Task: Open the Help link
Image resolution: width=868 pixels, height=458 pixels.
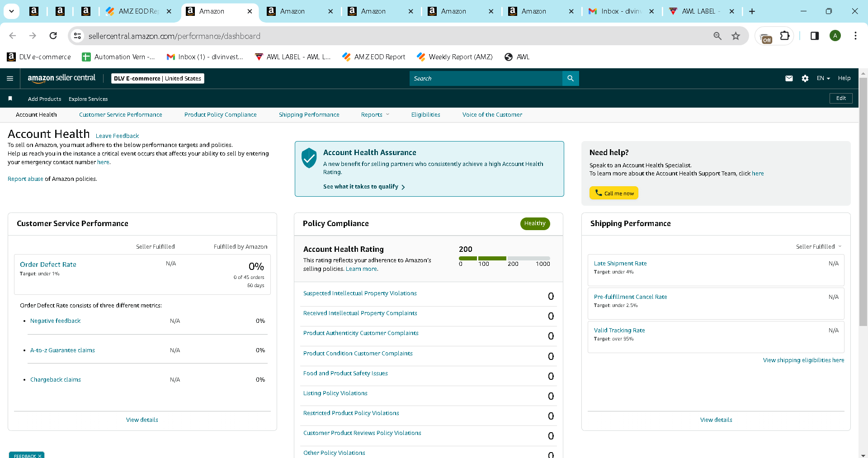Action: tap(844, 78)
